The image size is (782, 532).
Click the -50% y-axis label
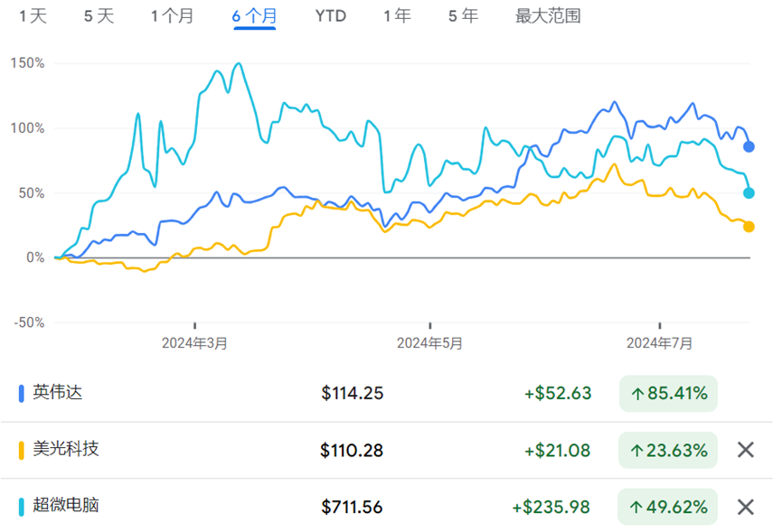pyautogui.click(x=29, y=322)
